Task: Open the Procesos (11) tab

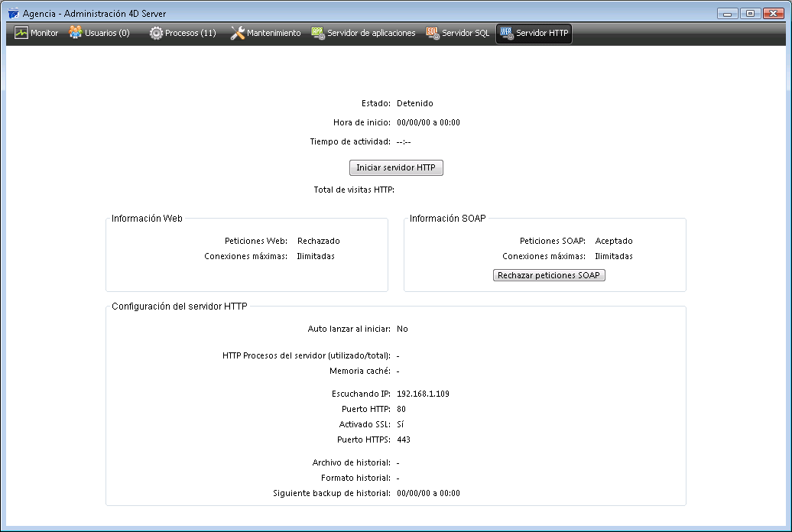Action: [183, 34]
